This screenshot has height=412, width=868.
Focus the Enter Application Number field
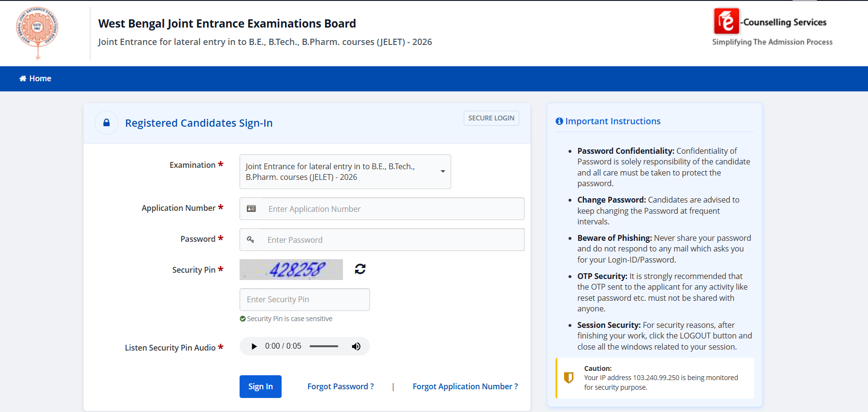coord(393,209)
